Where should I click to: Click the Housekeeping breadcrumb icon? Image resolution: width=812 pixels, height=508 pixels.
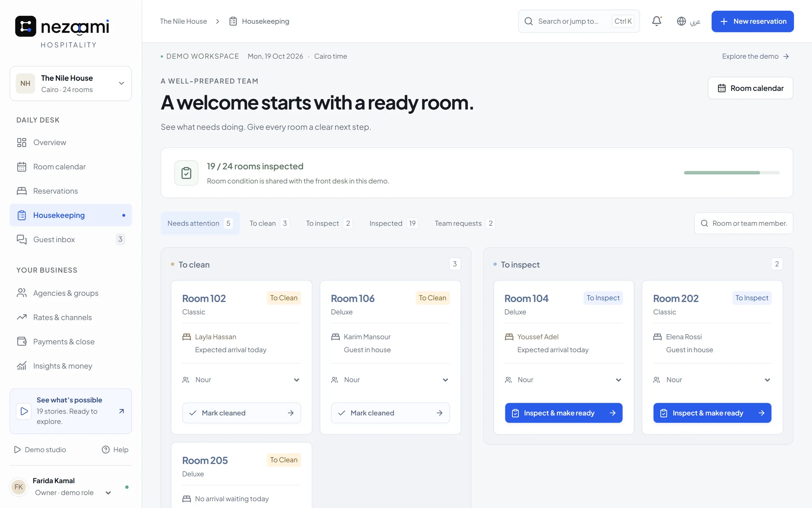coord(233,21)
